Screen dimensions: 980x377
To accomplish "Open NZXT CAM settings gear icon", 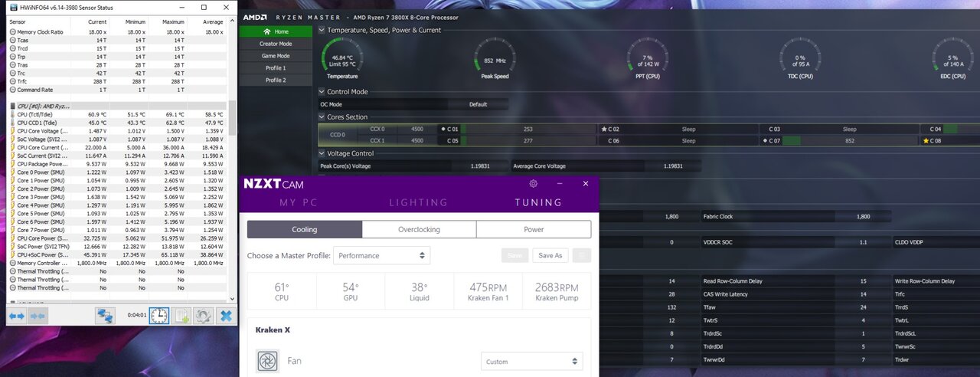I will pos(533,184).
